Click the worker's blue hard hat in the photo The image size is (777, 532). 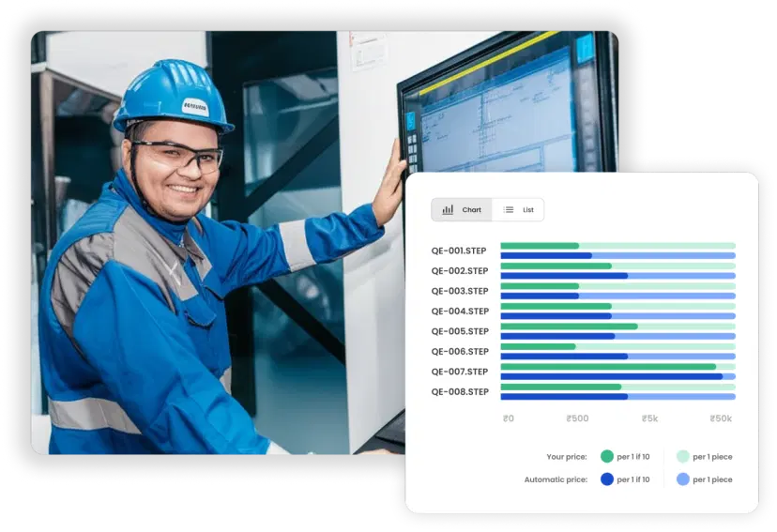pyautogui.click(x=174, y=96)
